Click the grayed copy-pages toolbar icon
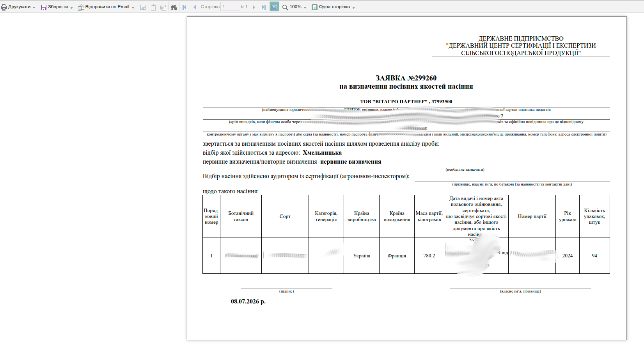The image size is (644, 364). pyautogui.click(x=163, y=7)
